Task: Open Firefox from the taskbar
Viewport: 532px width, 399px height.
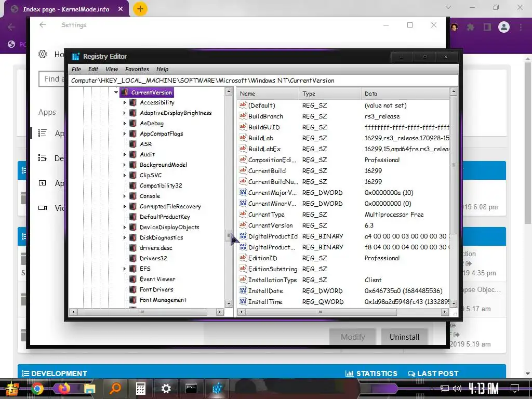Action: tap(63, 389)
